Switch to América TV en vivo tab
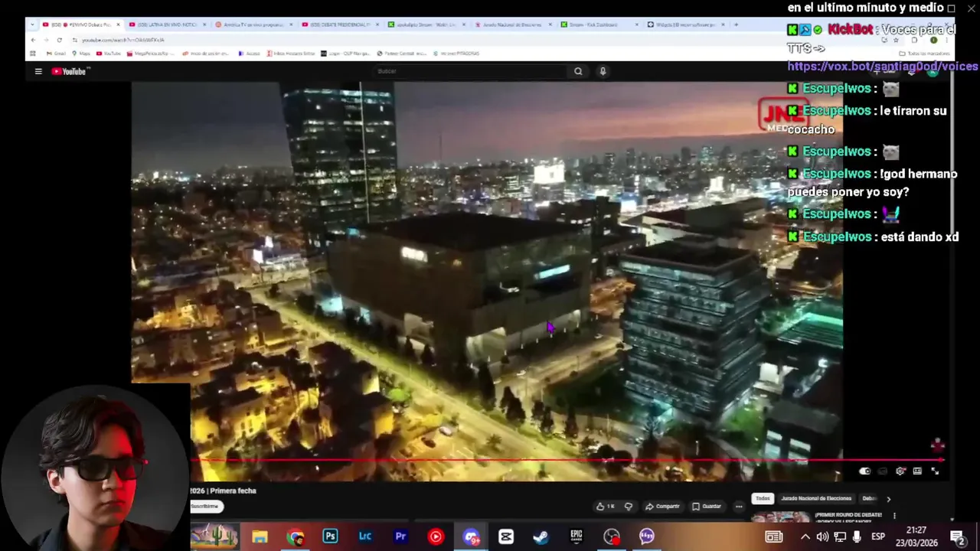This screenshot has height=551, width=980. (253, 24)
